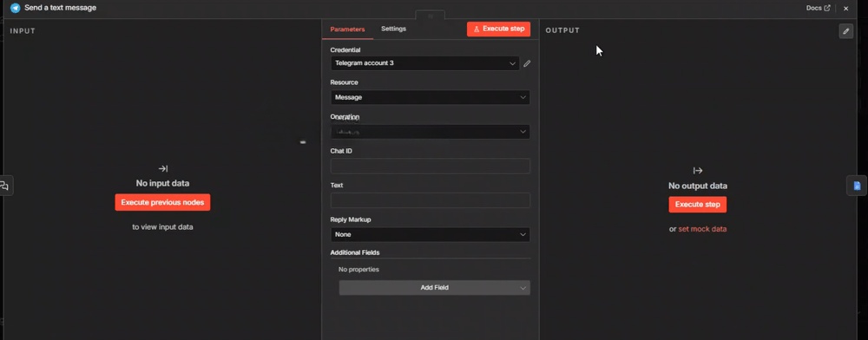Switch to the Parameters tab

(x=348, y=29)
